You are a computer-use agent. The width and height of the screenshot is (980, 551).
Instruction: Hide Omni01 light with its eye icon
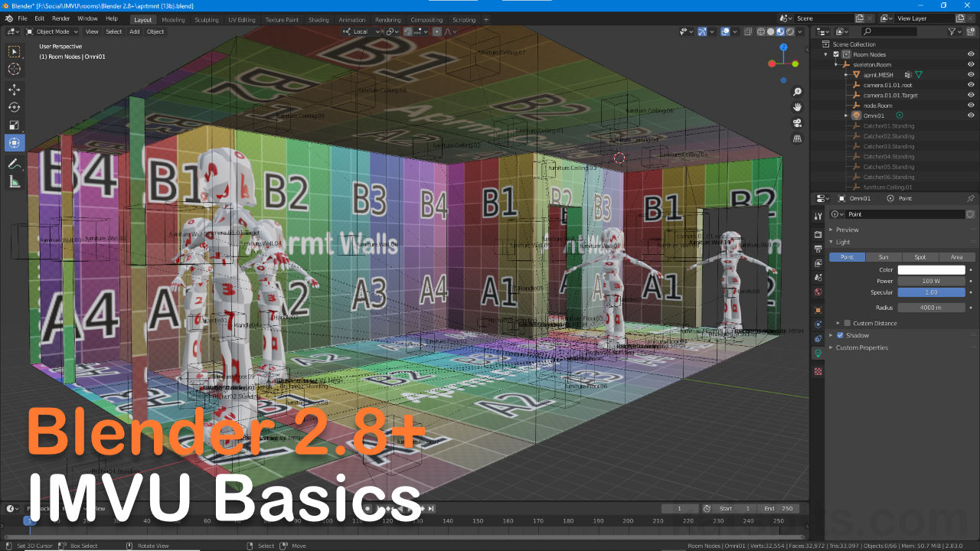(x=971, y=116)
